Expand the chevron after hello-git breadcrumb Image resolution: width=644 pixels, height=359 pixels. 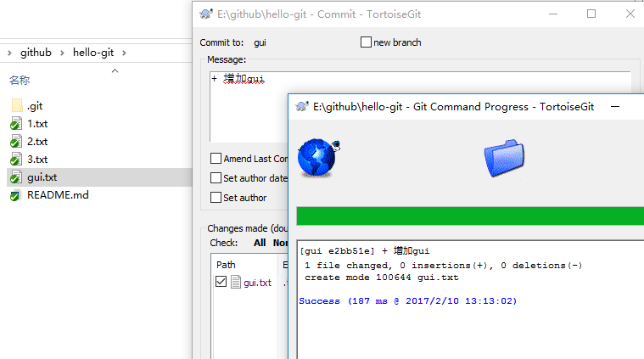click(x=124, y=53)
